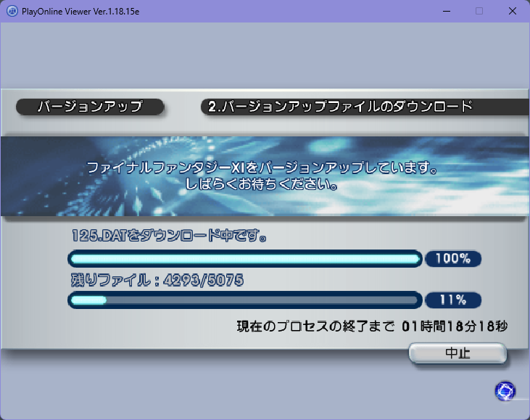
Task: Click the 中止 cancel button
Action: click(x=457, y=353)
